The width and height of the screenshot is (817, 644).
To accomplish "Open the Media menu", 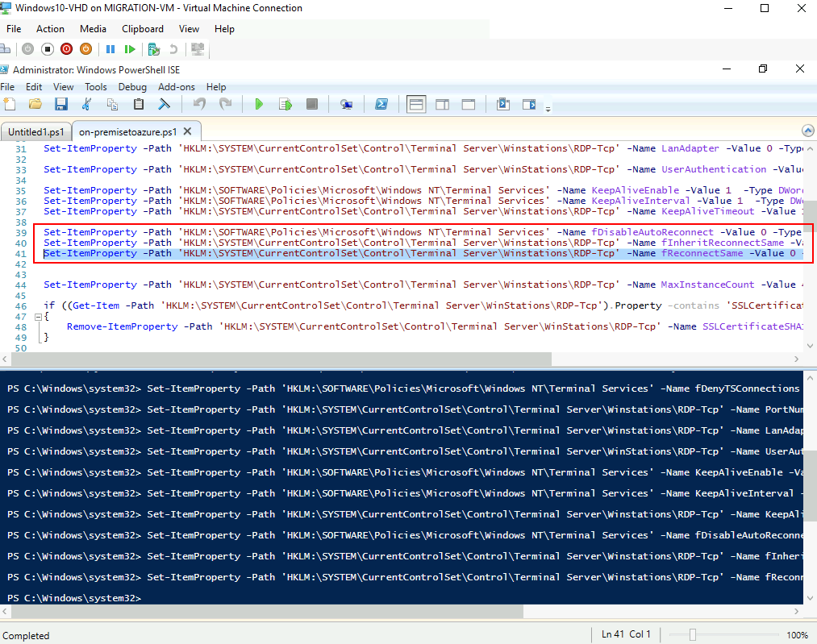I will (x=93, y=29).
